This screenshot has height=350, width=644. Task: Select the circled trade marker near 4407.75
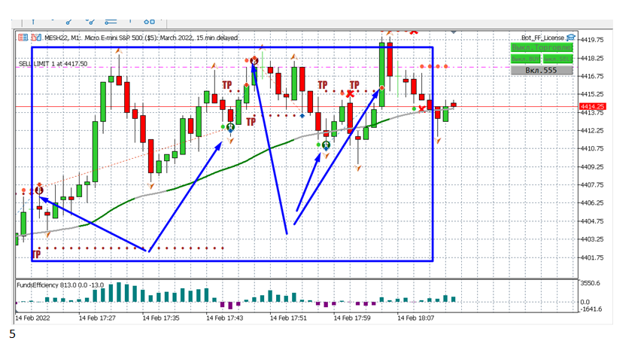[39, 190]
